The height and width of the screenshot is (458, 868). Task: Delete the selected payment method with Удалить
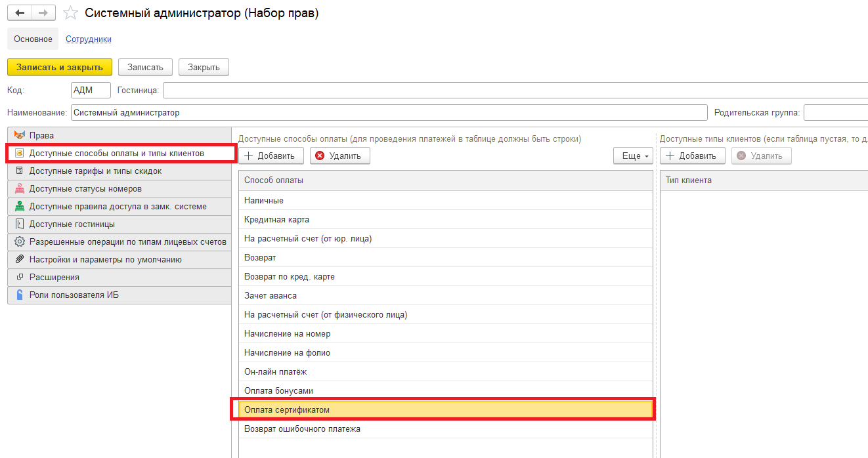coord(339,156)
